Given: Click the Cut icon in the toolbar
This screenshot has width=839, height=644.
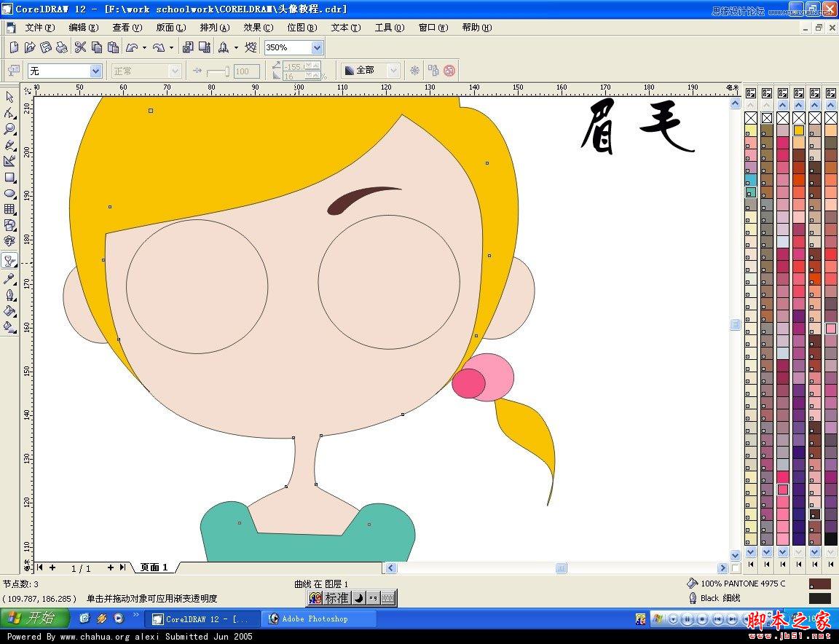Looking at the screenshot, I should (x=81, y=47).
